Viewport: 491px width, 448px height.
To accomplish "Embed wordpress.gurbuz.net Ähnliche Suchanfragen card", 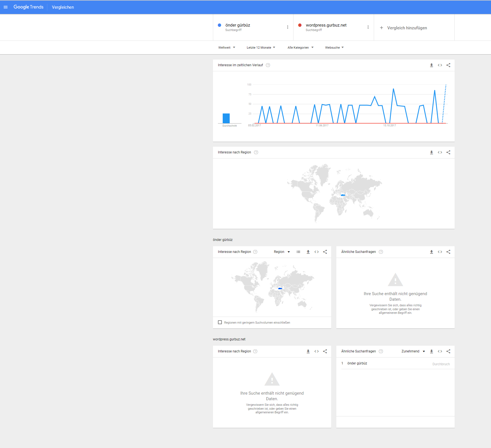I will click(440, 351).
